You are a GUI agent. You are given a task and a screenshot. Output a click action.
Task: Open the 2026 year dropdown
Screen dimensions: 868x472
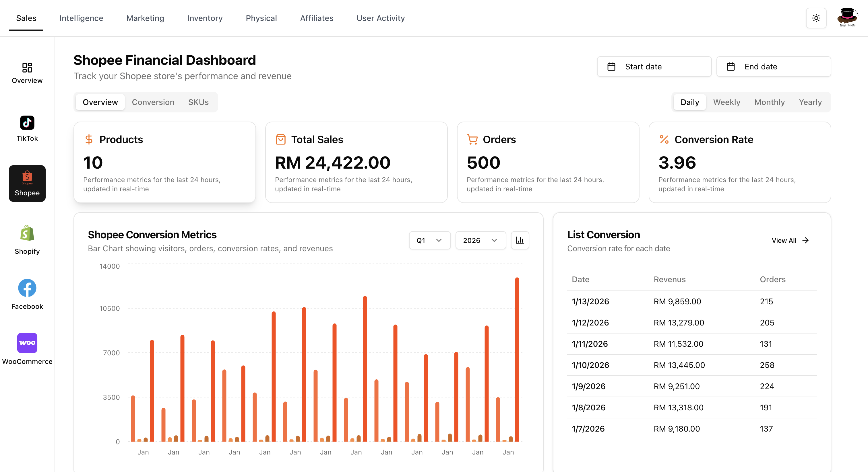480,240
